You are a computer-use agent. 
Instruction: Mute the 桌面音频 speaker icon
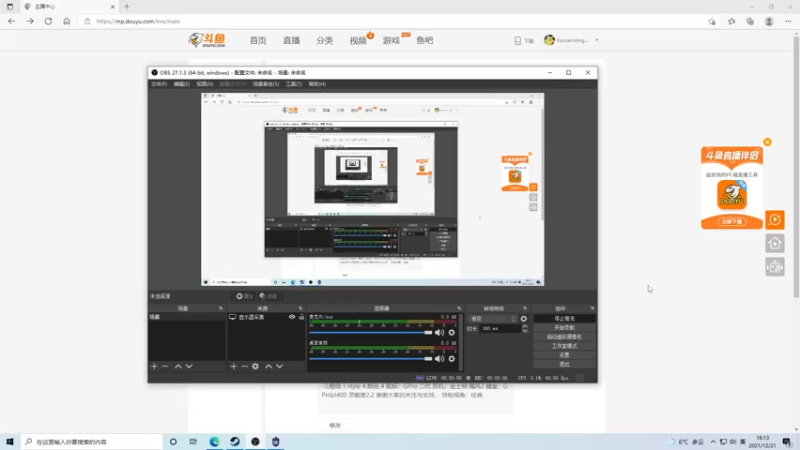(x=439, y=359)
